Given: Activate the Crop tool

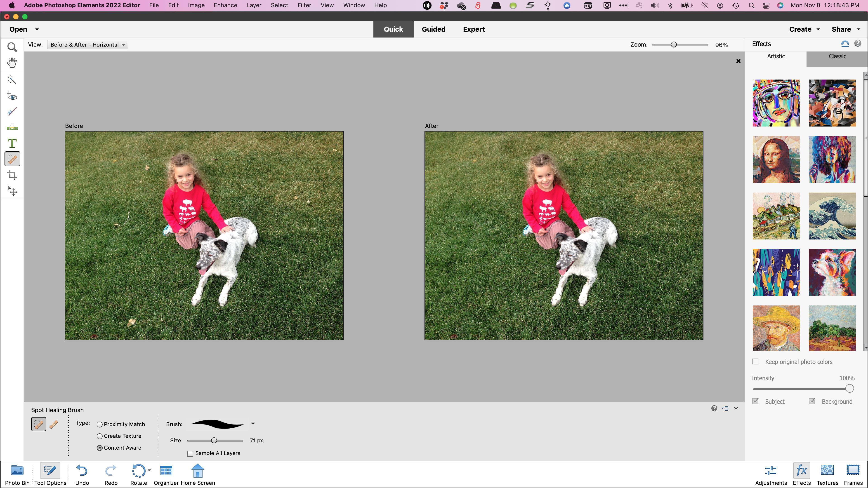Looking at the screenshot, I should tap(12, 175).
